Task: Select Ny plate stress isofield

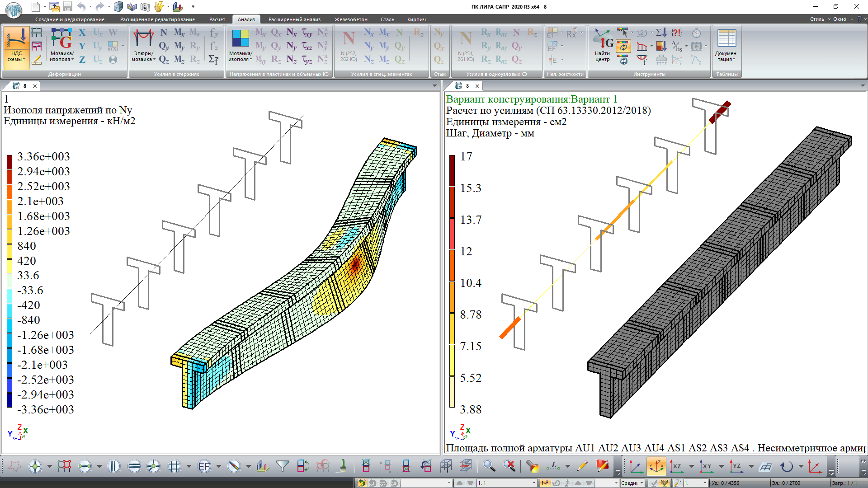Action: (x=292, y=46)
